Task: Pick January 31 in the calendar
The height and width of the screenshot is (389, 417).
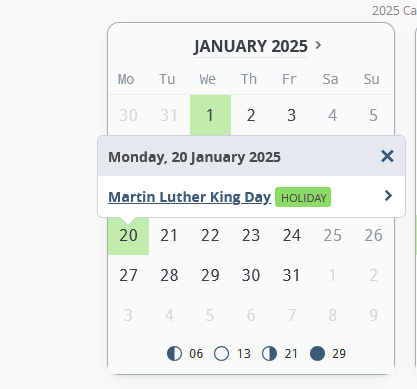Action: (292, 275)
